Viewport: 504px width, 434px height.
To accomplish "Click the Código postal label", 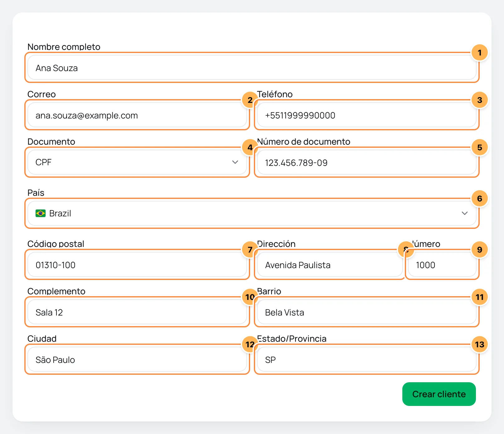I will coord(56,244).
